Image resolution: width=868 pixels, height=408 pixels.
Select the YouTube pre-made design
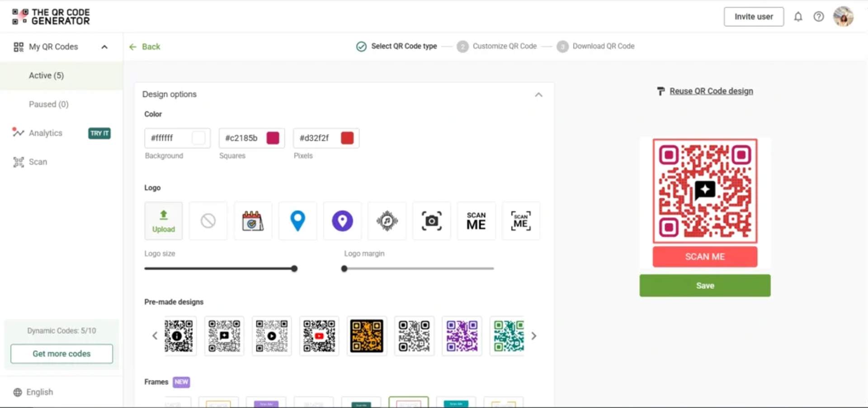(319, 336)
